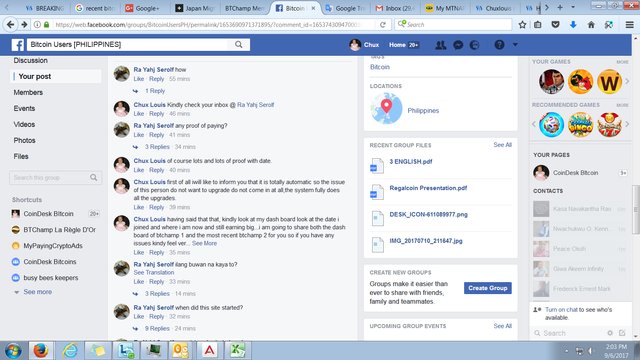
Task: Show all tabs dropdown arrow
Action: click(x=573, y=7)
